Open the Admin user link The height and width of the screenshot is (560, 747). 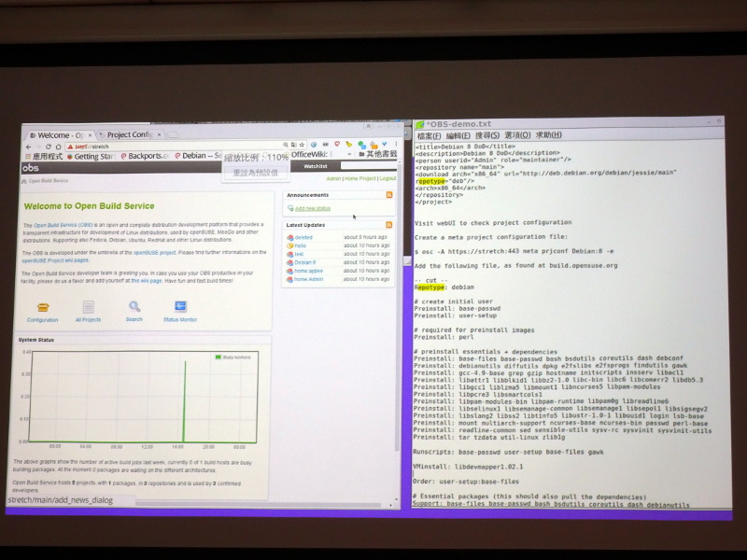pos(333,178)
